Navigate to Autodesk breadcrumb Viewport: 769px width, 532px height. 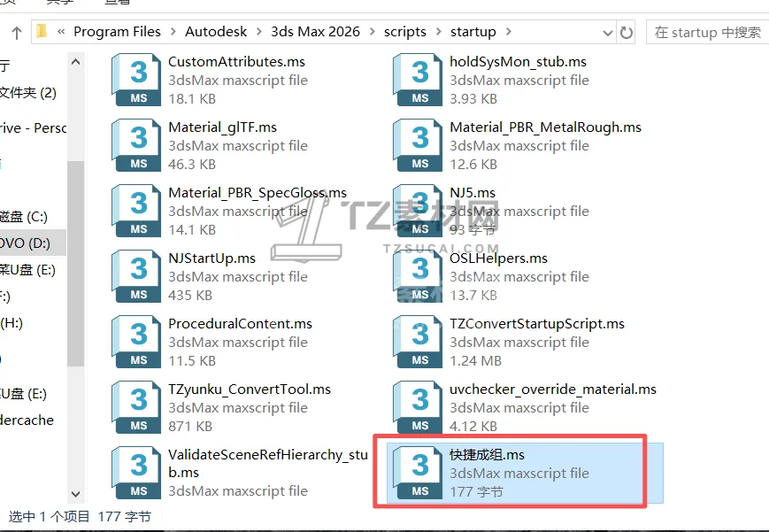point(216,32)
